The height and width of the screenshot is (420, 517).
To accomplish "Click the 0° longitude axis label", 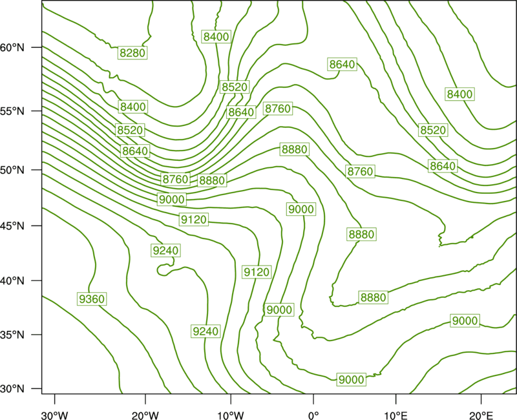I will pyautogui.click(x=313, y=415).
